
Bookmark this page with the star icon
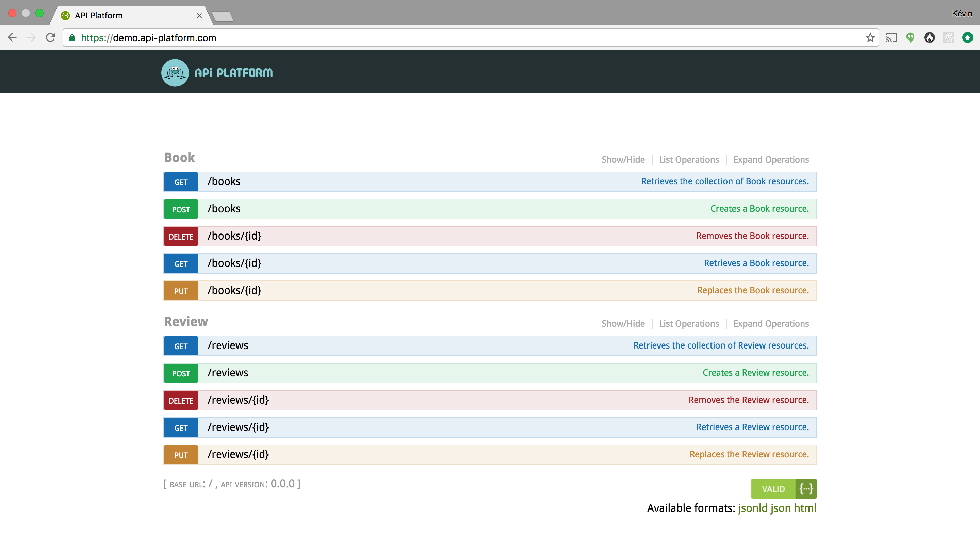coord(870,37)
